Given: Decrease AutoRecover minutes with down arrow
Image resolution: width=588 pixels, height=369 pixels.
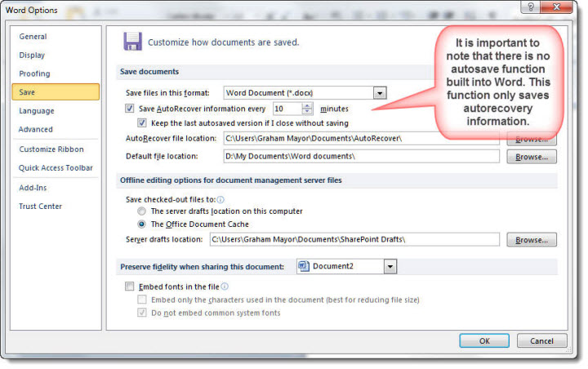Looking at the screenshot, I should tap(307, 112).
